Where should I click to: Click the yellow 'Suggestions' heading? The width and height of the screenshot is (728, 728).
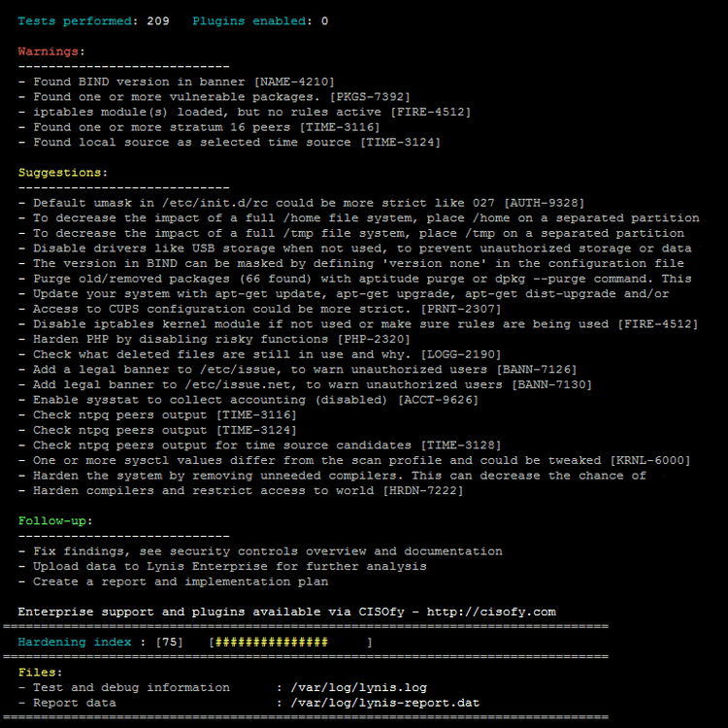tap(59, 173)
